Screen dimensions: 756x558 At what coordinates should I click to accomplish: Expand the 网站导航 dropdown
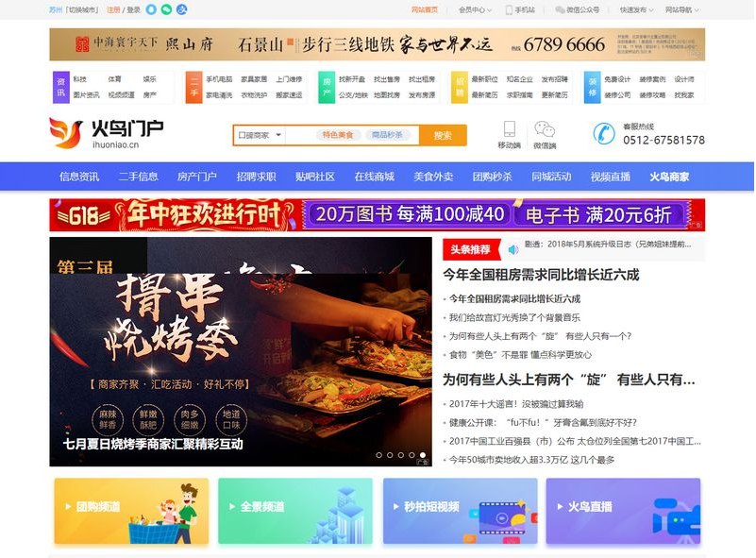point(681,9)
